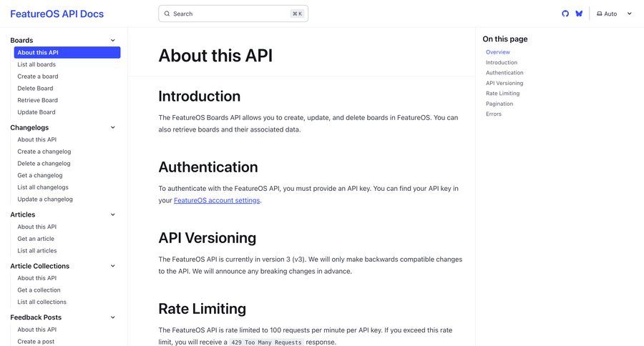
Task: Open the GitHub repository icon
Action: coord(565,14)
